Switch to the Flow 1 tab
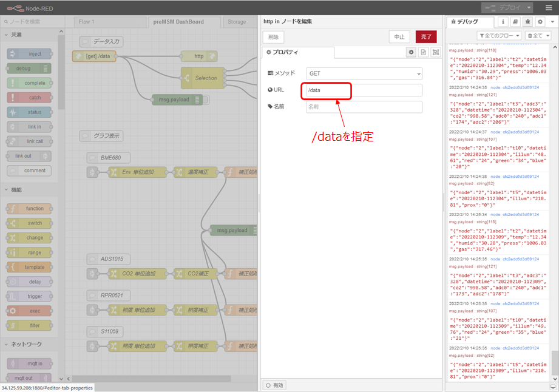The width and height of the screenshot is (559, 392). [87, 22]
